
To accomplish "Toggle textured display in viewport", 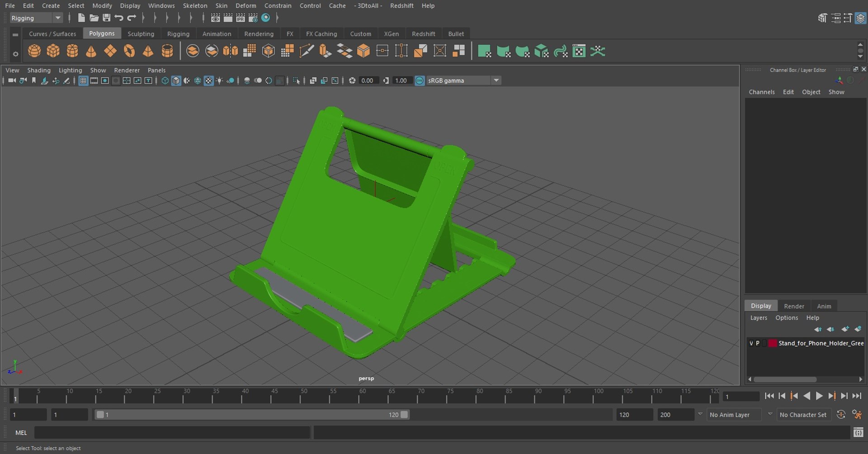I will [x=208, y=80].
